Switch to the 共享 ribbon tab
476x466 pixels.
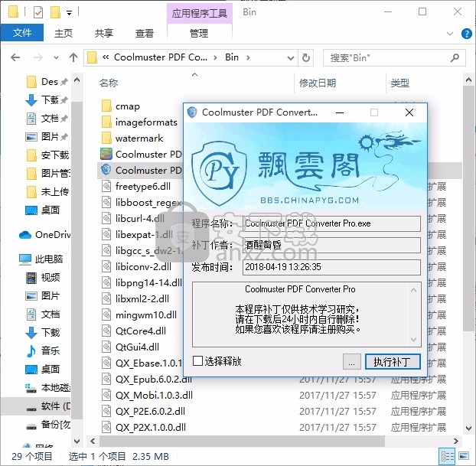click(x=103, y=33)
